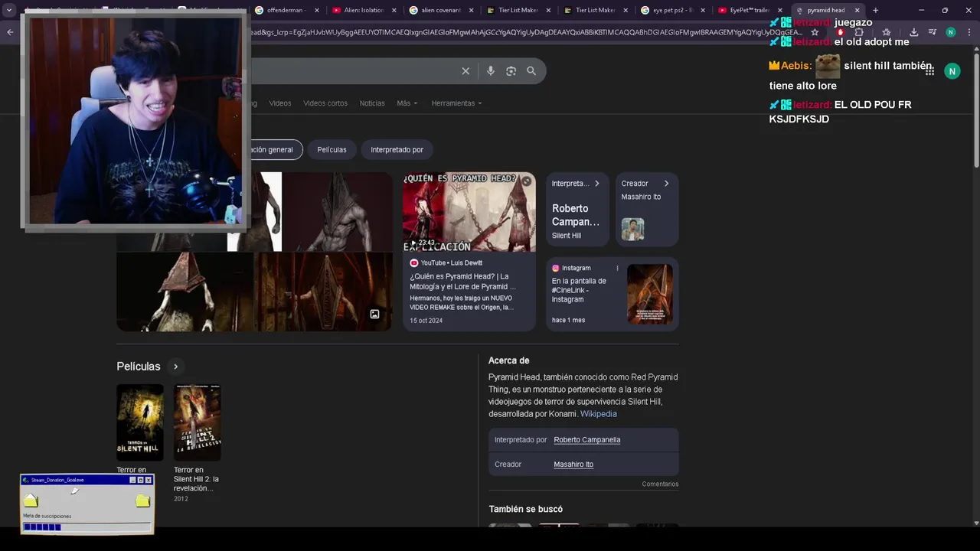Expand the Películas section arrow
Viewport: 980px width, 551px height.
coord(175,367)
